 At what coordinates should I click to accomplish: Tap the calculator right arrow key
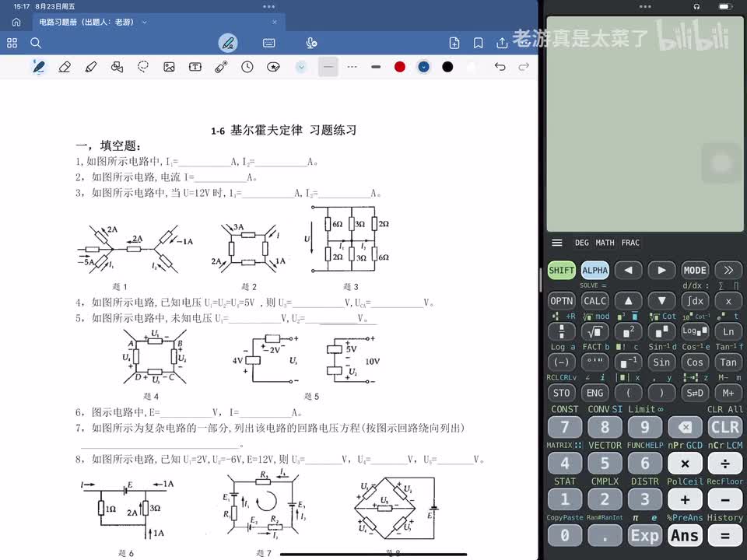coord(661,271)
